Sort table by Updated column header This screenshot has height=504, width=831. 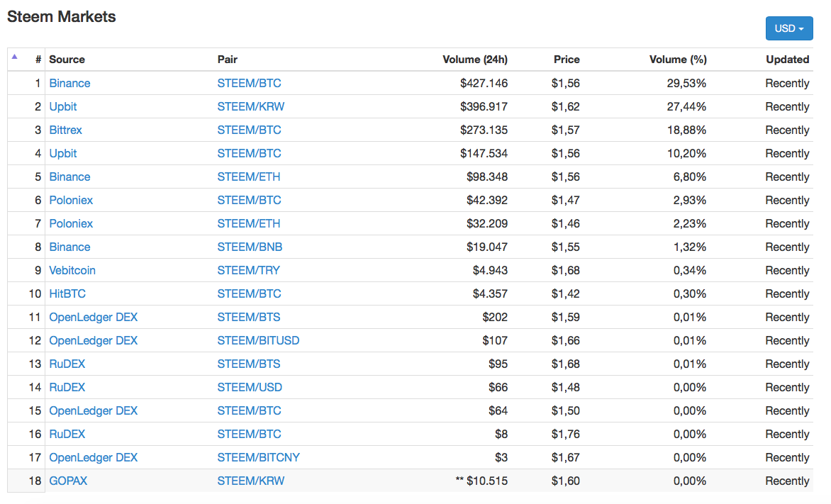(x=788, y=60)
